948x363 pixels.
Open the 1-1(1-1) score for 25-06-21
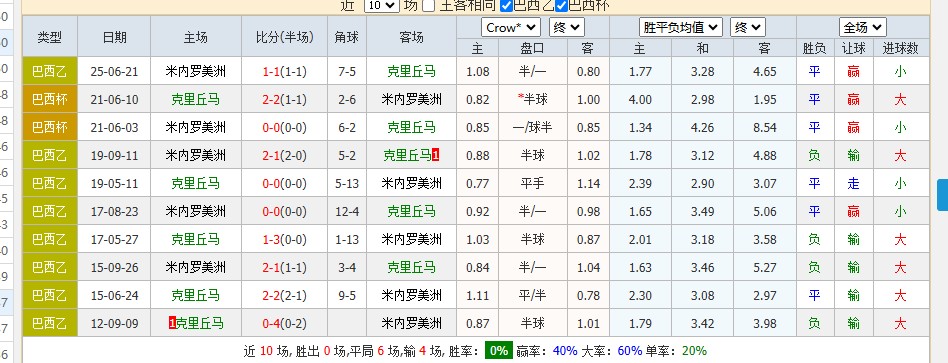285,71
